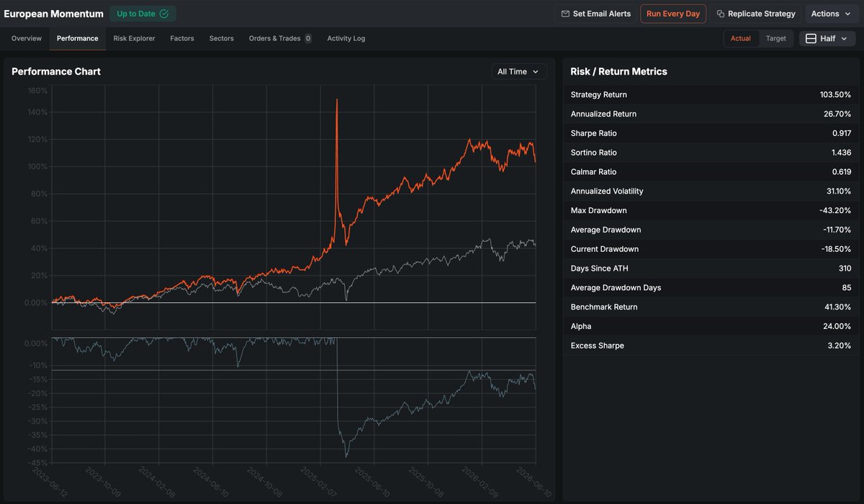864x504 pixels.
Task: View the Activity Log tab
Action: (x=346, y=39)
